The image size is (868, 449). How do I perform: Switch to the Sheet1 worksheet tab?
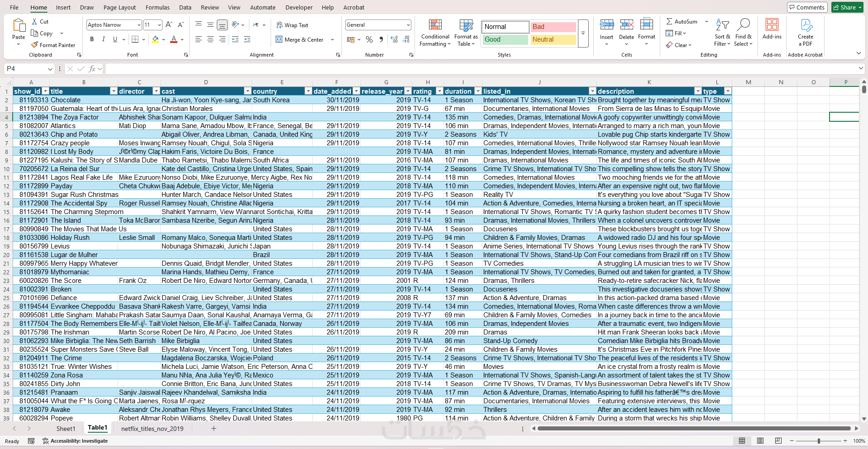coord(66,429)
